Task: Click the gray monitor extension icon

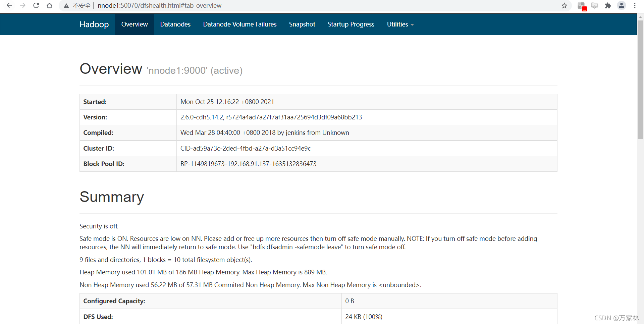Action: pos(595,6)
